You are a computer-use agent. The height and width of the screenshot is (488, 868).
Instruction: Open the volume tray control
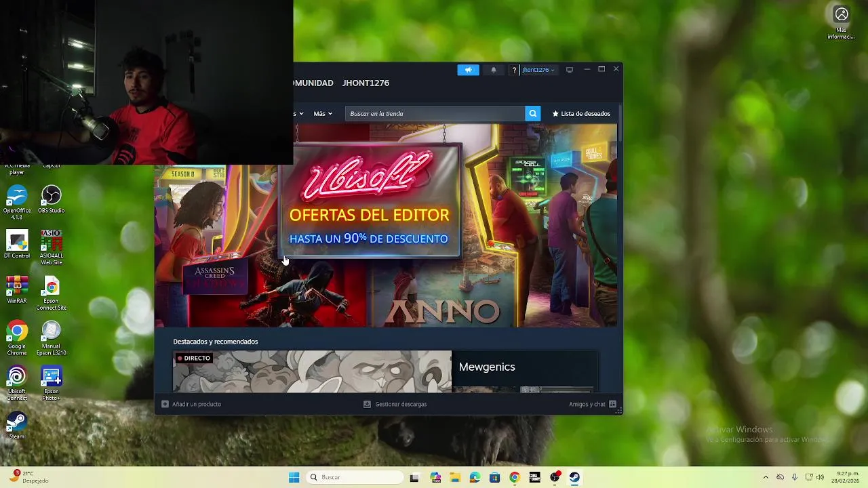click(820, 477)
